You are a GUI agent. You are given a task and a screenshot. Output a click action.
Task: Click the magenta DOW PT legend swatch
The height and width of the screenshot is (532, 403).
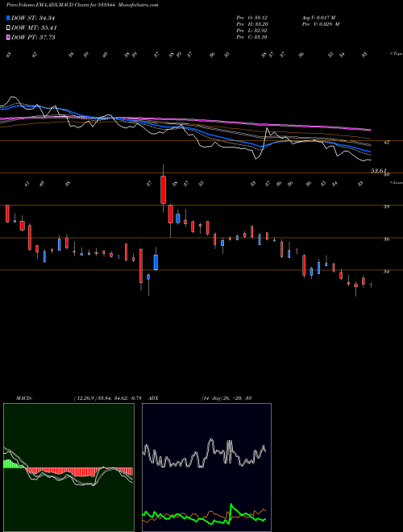[8, 37]
